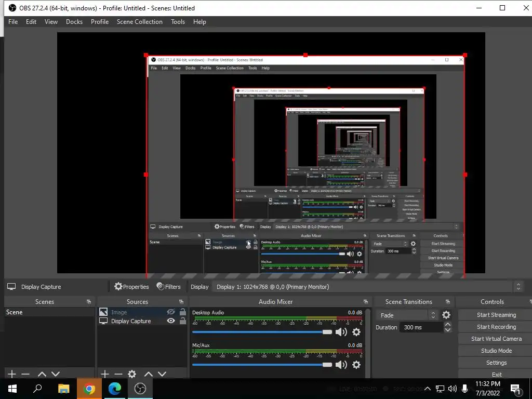Open source properties gear in Sources toolbar
Viewport: 532px width, 399px height.
click(x=132, y=374)
